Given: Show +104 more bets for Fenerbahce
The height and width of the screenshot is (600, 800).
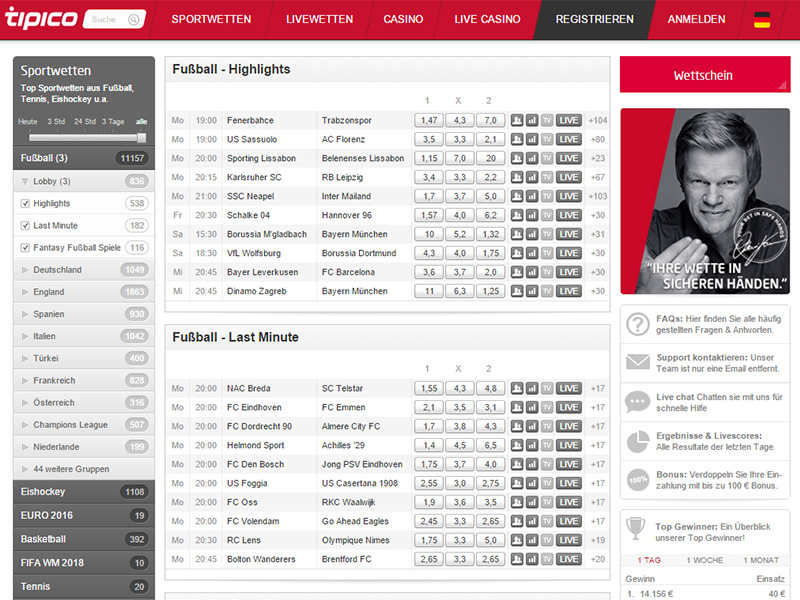Looking at the screenshot, I should 597,120.
